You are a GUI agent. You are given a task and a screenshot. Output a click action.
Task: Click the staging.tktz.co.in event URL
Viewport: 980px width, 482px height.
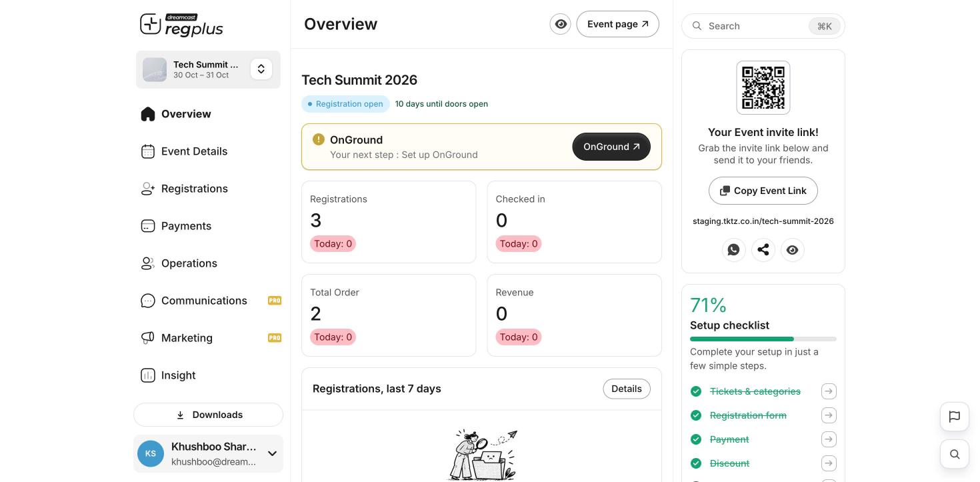763,221
